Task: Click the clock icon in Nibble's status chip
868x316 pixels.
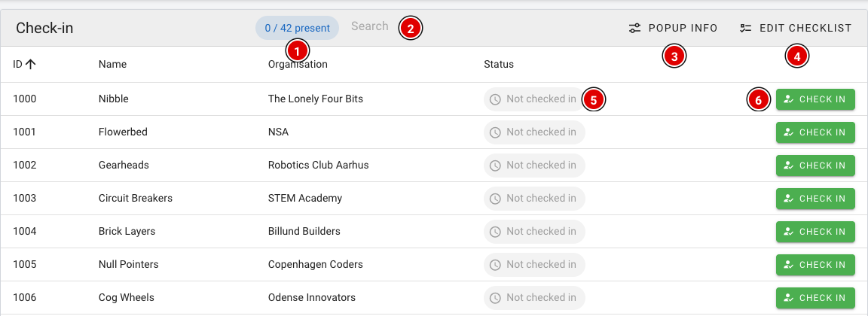Action: coord(496,99)
